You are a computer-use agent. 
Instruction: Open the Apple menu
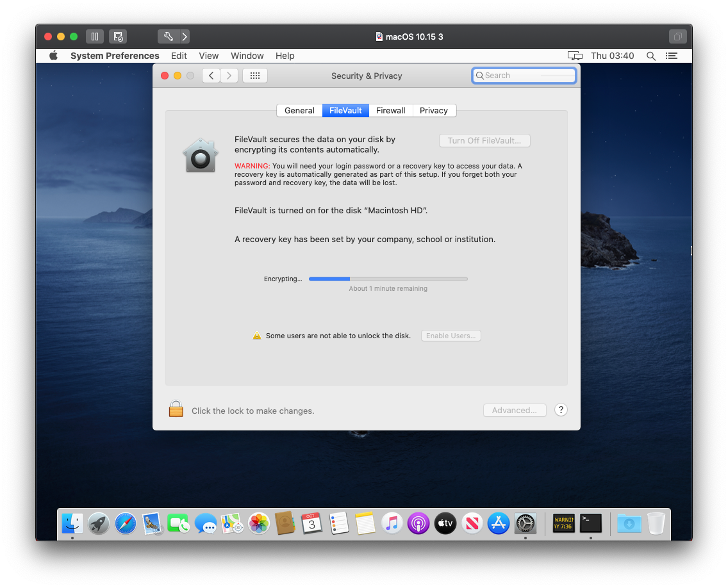coord(54,56)
